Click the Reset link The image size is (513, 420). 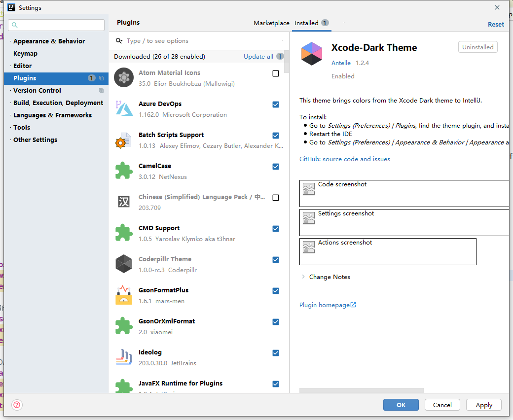[496, 25]
